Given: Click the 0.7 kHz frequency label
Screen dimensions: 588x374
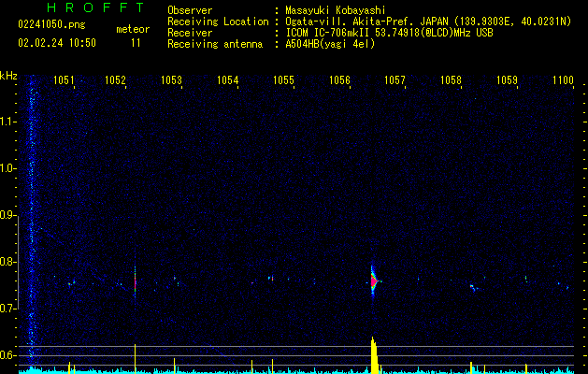Looking at the screenshot, I should click(8, 309).
